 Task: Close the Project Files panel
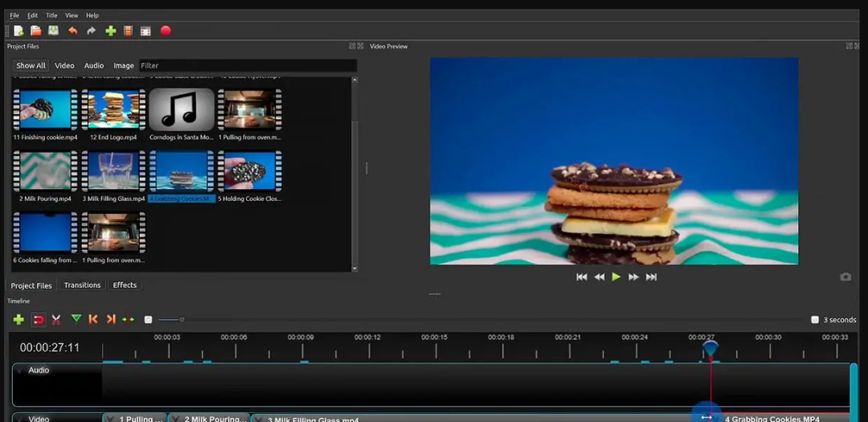click(x=360, y=46)
